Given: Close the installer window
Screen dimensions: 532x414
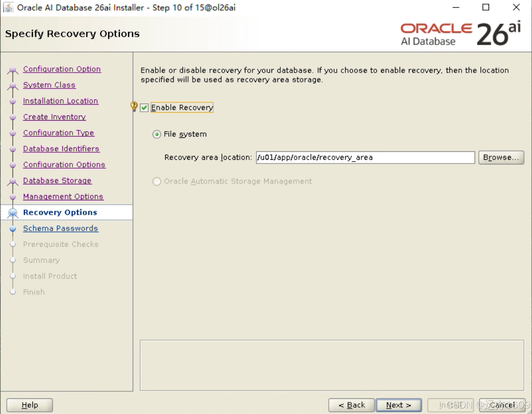Looking at the screenshot, I should [516, 7].
